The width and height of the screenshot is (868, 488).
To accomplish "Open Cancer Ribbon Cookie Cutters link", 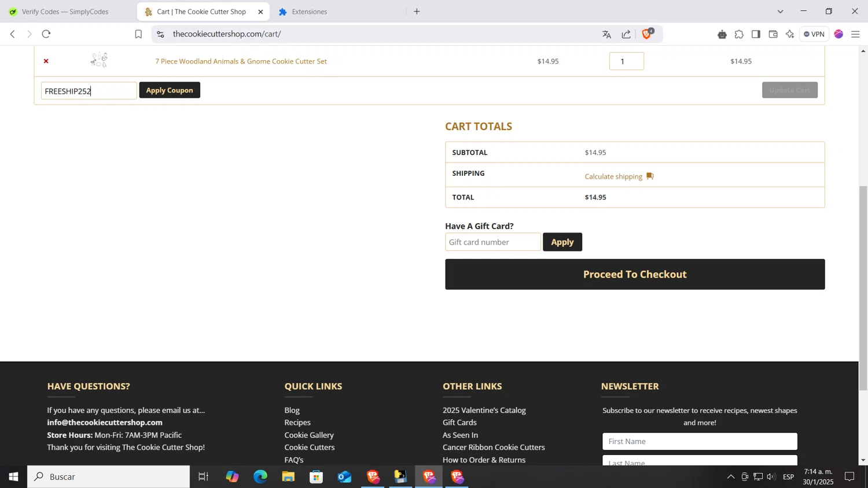I will pyautogui.click(x=494, y=448).
